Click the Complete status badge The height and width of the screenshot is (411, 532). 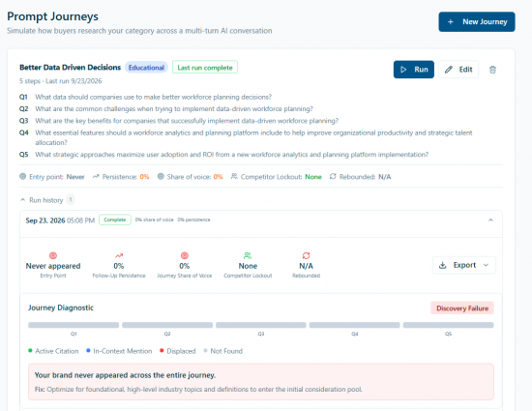pos(115,220)
